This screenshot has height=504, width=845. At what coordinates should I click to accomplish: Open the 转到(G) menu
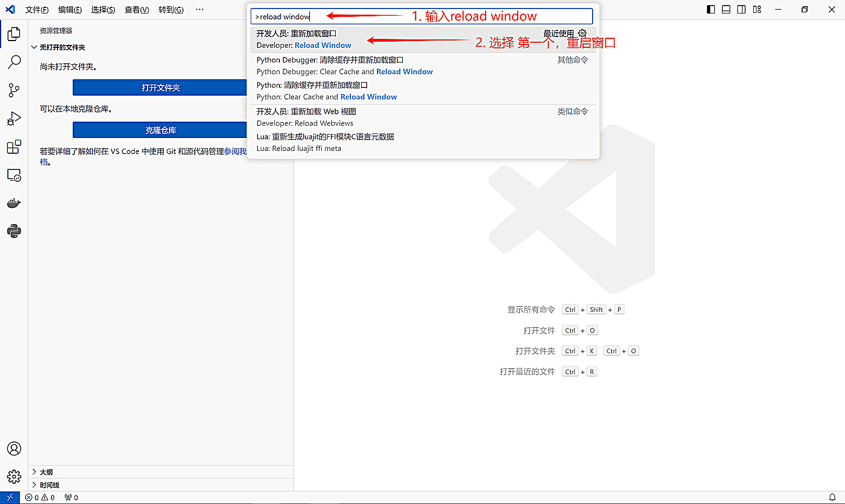pos(171,10)
